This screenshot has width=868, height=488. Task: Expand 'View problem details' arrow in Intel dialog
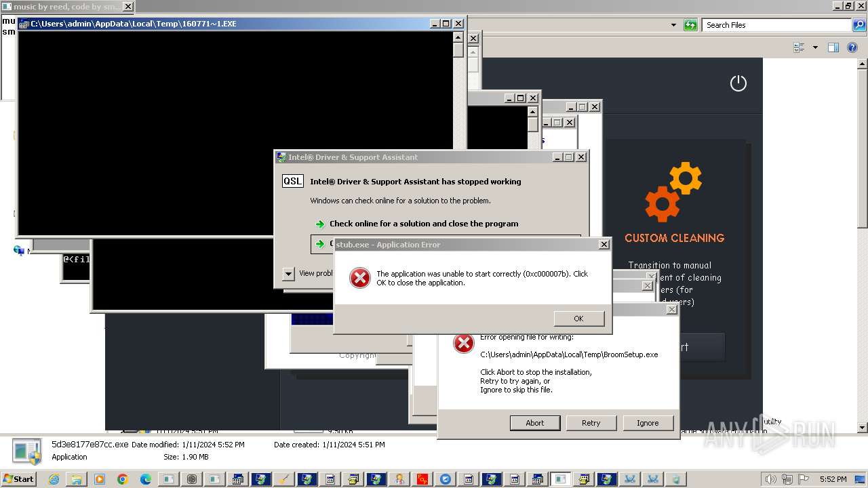tap(288, 273)
